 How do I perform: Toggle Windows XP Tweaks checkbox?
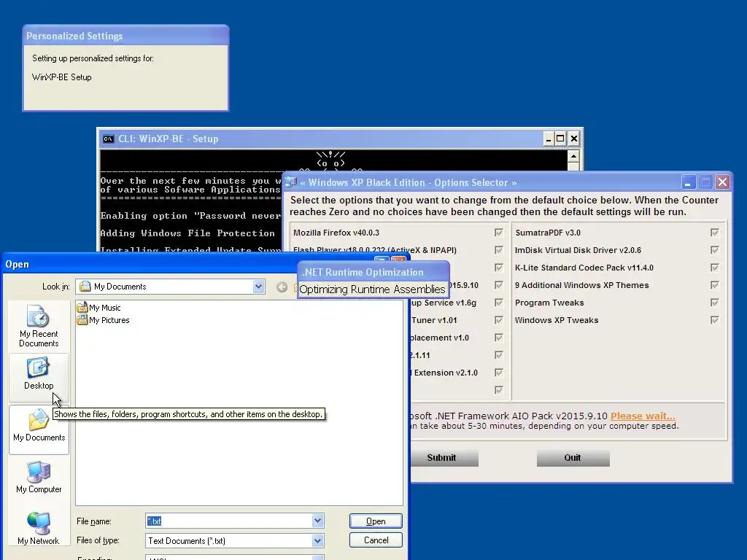tap(714, 320)
